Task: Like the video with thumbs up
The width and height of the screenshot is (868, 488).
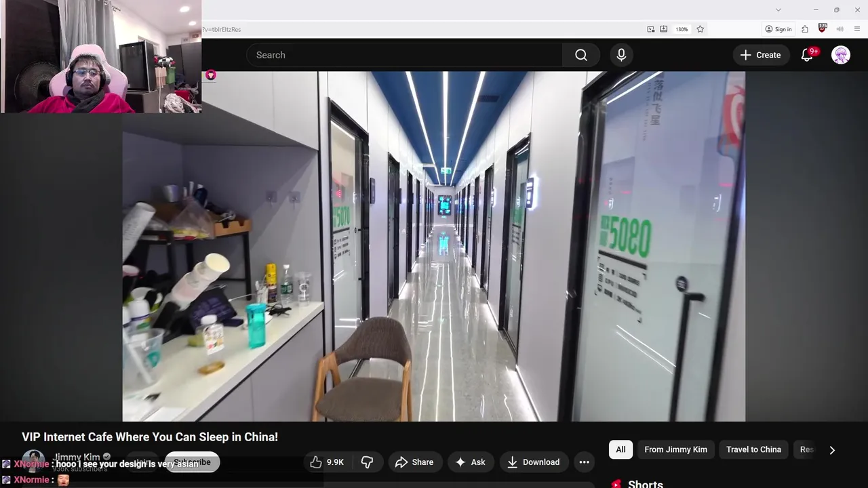Action: (326, 462)
